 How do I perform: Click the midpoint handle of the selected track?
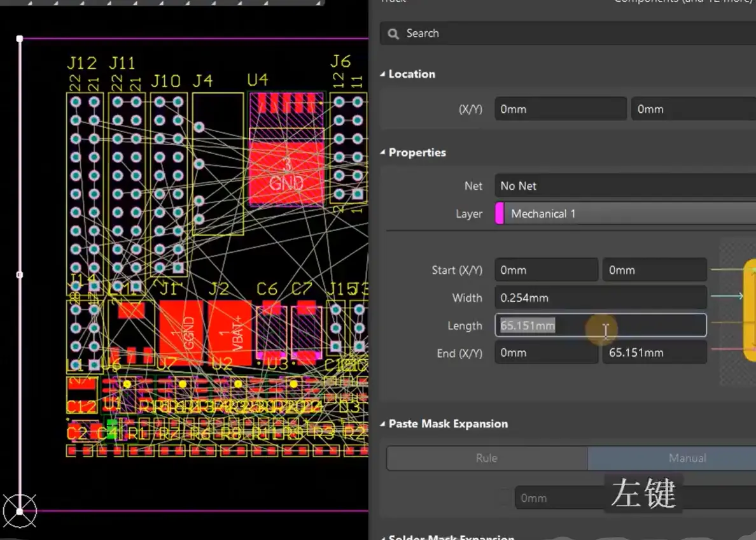(x=20, y=274)
